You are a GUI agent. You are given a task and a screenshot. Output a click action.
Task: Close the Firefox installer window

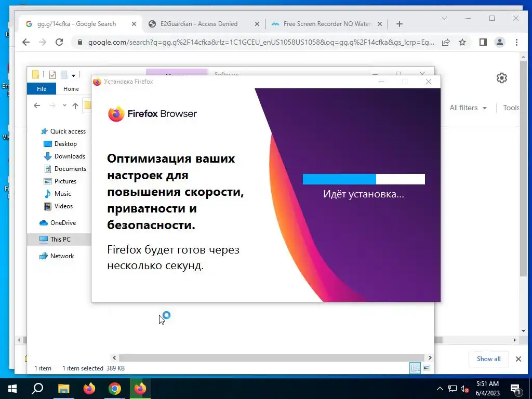click(x=429, y=82)
